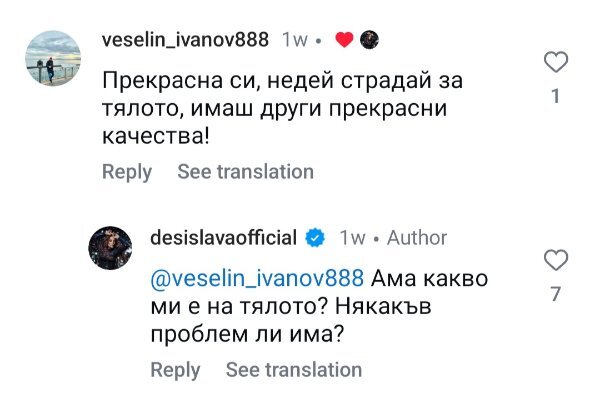See translation of desislavaofficial's reply

[294, 370]
